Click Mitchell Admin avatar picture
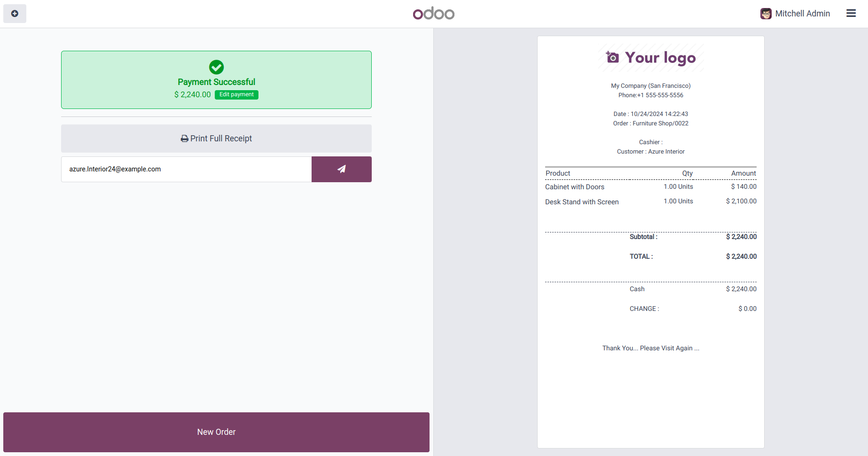 (x=766, y=14)
